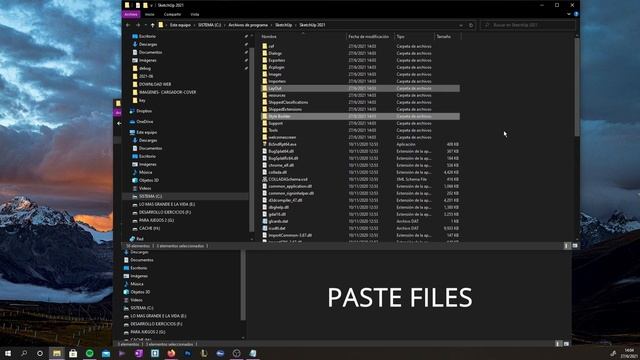This screenshot has width=640, height=360.
Task: Click the Forward arrow in navigation bar
Action: click(138, 25)
